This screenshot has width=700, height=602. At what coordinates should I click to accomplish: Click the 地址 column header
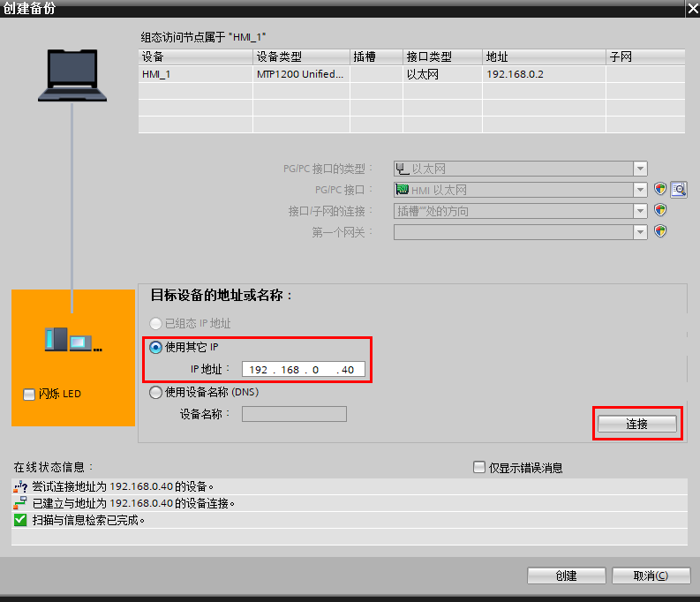(x=544, y=56)
